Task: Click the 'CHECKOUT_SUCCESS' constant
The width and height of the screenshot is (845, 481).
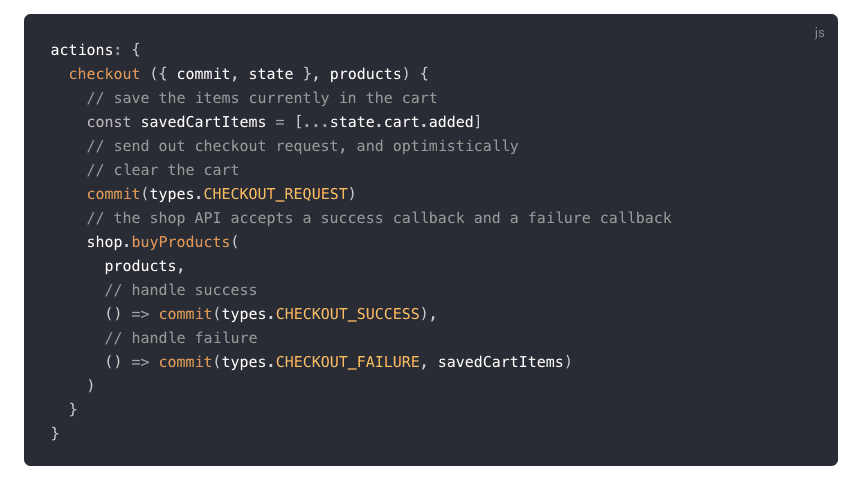Action: (x=348, y=314)
